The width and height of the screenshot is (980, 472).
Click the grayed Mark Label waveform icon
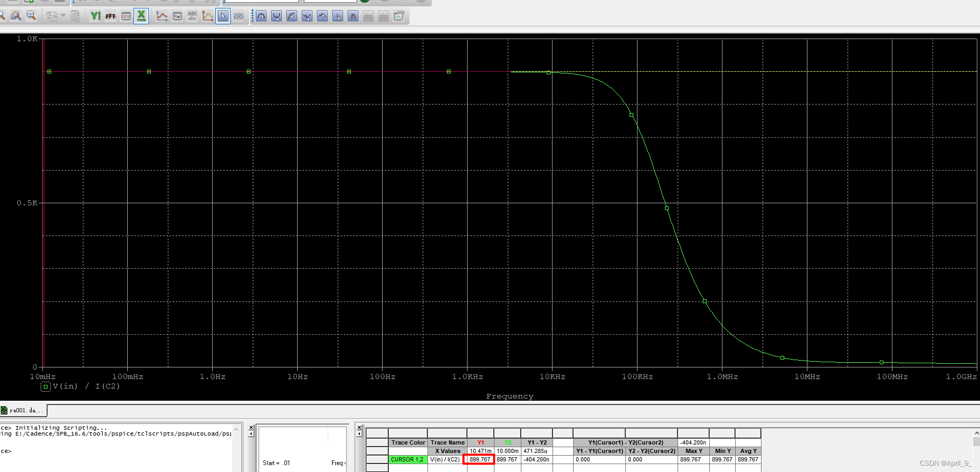coord(239,16)
